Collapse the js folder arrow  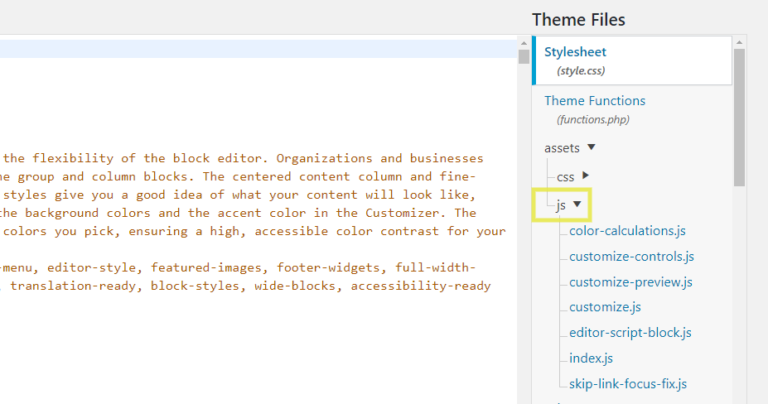(577, 204)
